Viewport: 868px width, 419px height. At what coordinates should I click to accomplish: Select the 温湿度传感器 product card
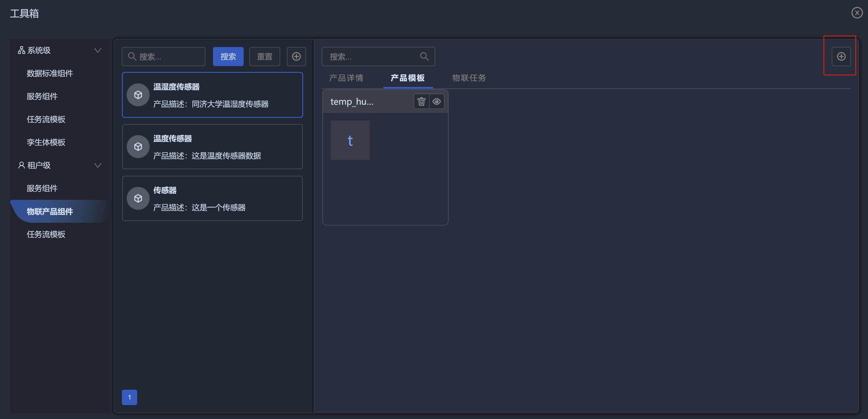point(212,95)
